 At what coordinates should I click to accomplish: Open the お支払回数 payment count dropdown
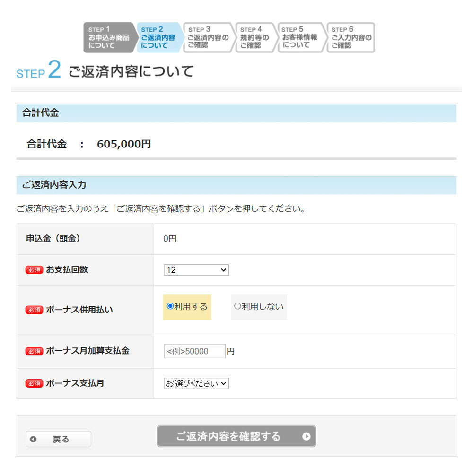click(196, 270)
